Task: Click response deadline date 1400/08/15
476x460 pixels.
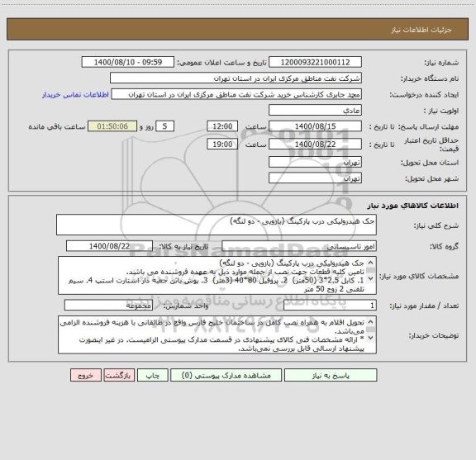Action: point(315,126)
